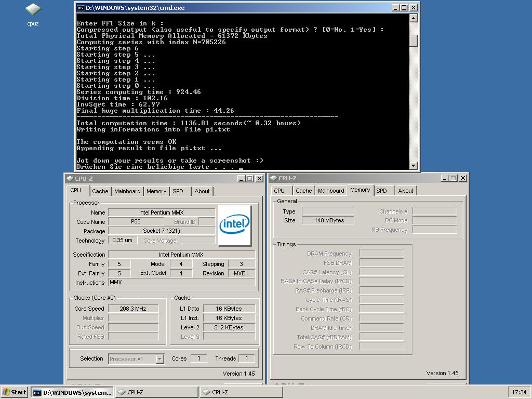532x399 pixels.
Task: Close the cmd.exe window
Action: (x=414, y=7)
